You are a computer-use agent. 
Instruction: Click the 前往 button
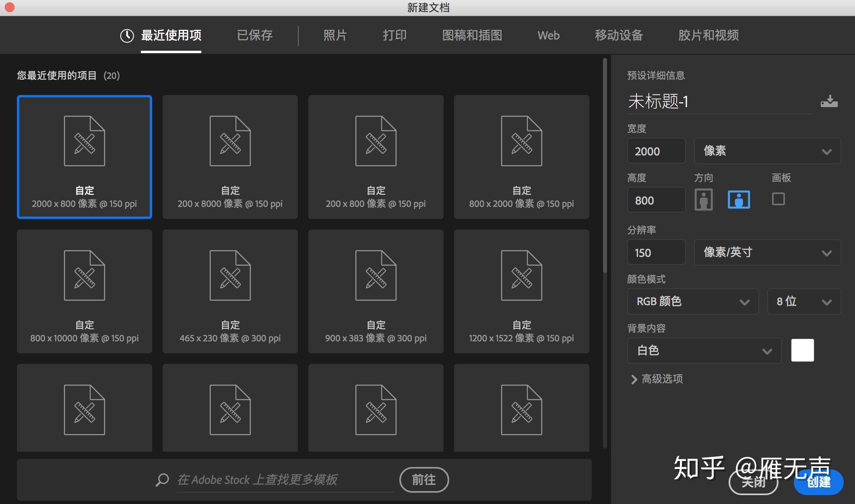point(424,479)
